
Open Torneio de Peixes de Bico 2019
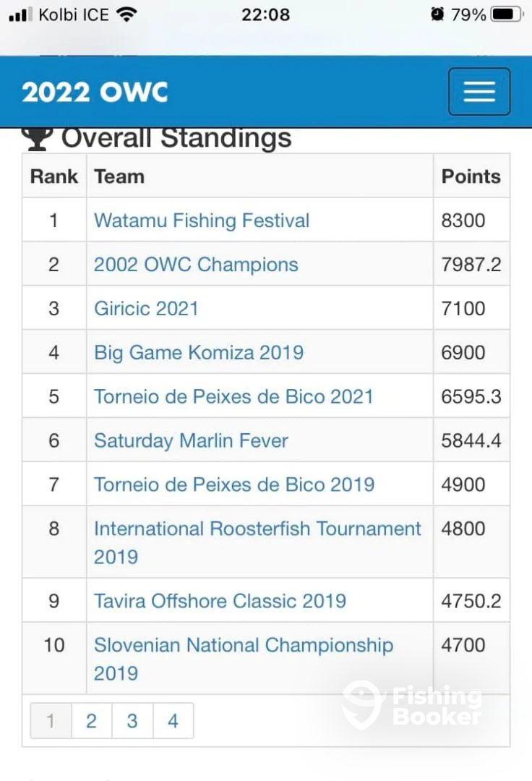click(234, 484)
